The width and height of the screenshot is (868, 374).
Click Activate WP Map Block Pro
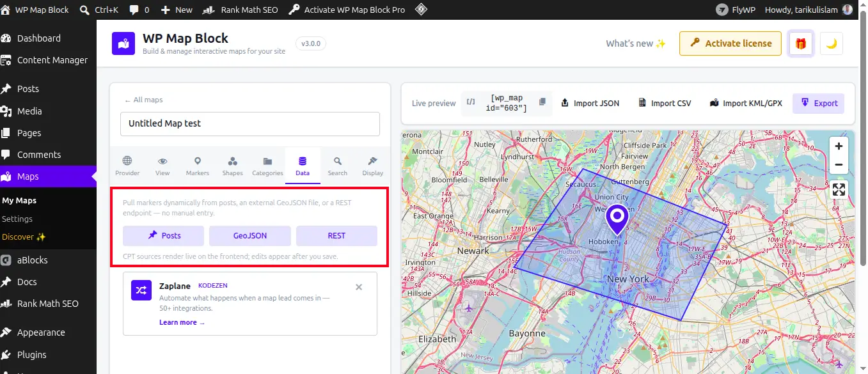(347, 10)
